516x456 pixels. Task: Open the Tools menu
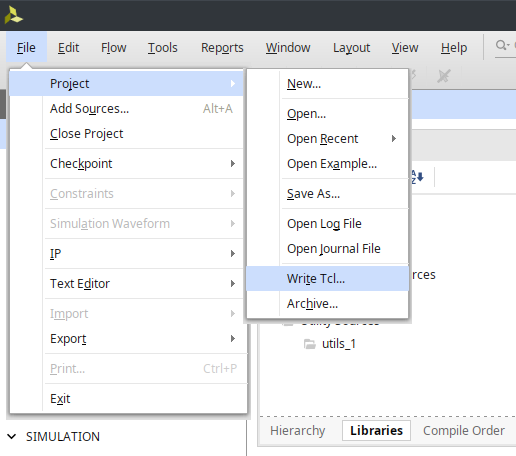(x=163, y=48)
